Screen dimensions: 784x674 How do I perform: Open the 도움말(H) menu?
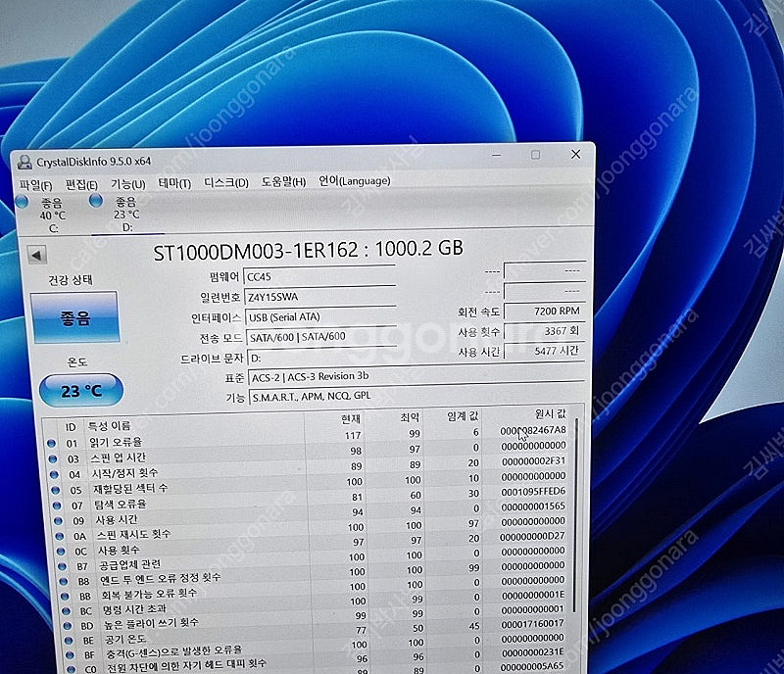283,182
